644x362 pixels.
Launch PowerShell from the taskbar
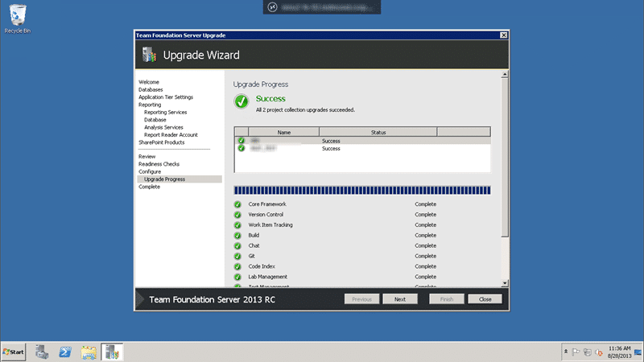65,352
